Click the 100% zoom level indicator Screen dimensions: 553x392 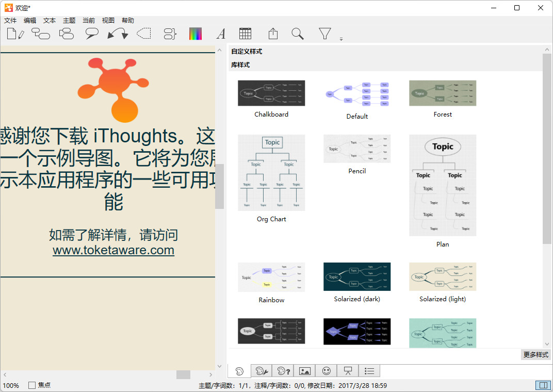click(11, 386)
